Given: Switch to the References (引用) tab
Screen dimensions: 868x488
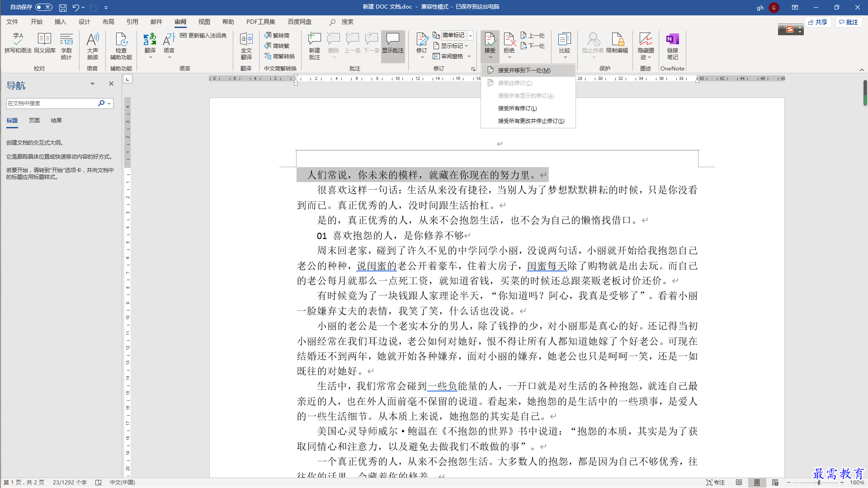Looking at the screenshot, I should (132, 22).
